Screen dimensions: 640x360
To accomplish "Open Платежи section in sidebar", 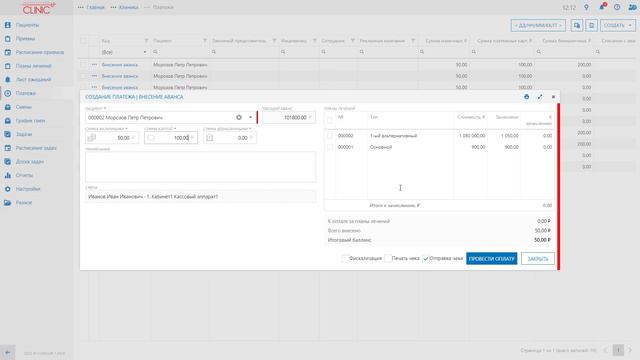I will [26, 93].
